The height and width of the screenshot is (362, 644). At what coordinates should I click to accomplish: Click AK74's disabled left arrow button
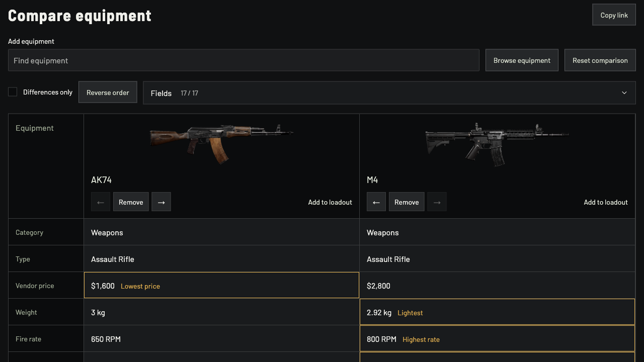(x=100, y=202)
